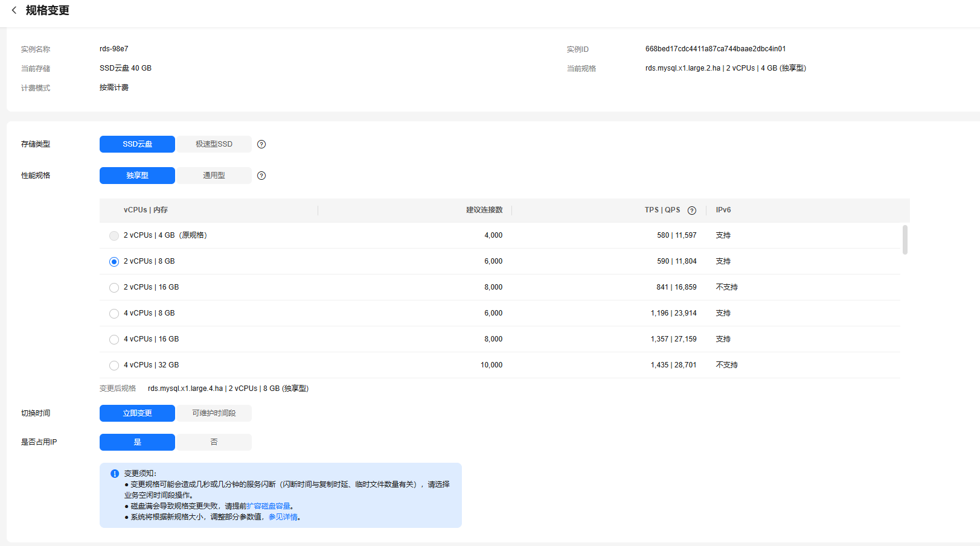Select the 4 vCPUs | 8 GB radio
Image resolution: width=980 pixels, height=546 pixels.
pyautogui.click(x=114, y=314)
